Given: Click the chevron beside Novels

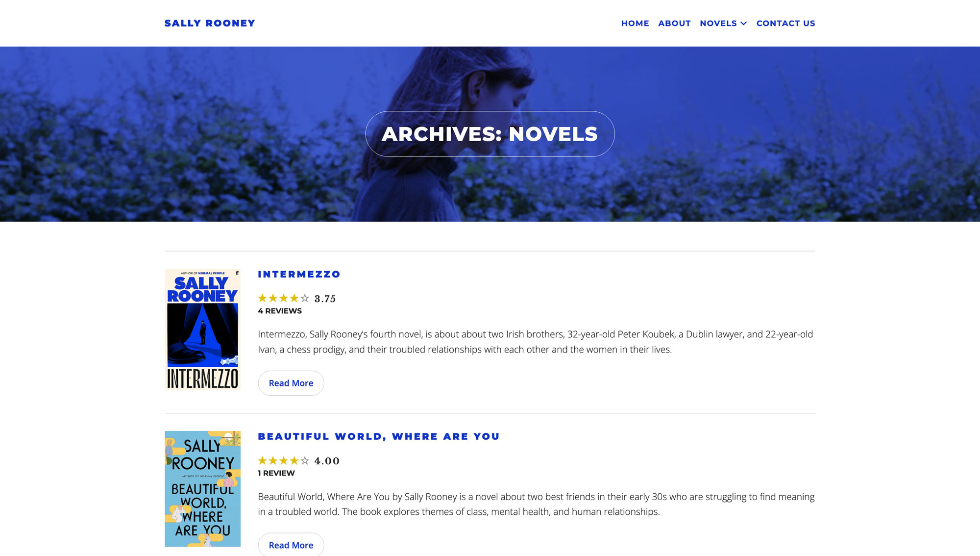Looking at the screenshot, I should (x=743, y=23).
